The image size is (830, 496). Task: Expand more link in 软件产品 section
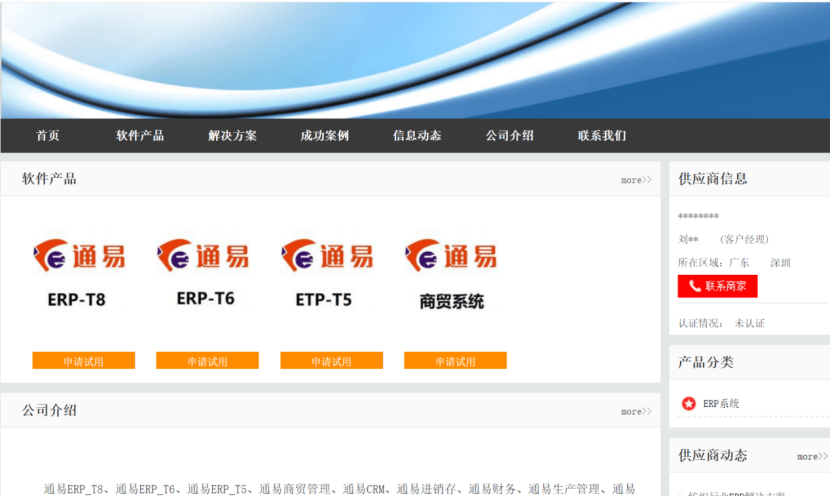tap(636, 180)
